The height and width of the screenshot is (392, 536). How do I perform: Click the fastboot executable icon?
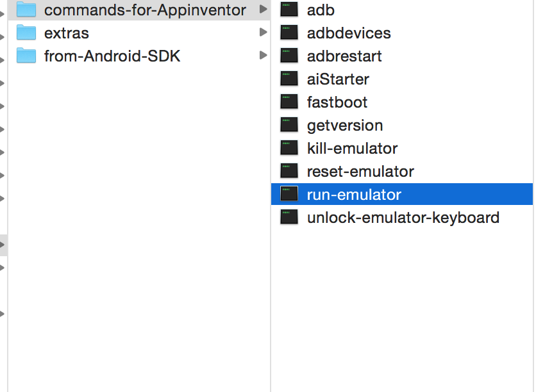coord(289,102)
